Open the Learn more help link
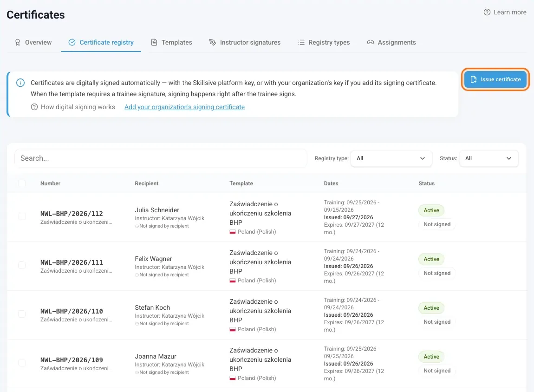The height and width of the screenshot is (392, 534). pyautogui.click(x=505, y=12)
